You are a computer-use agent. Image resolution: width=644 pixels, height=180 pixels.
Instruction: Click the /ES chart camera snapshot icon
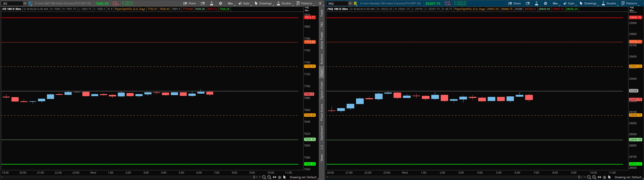click(203, 3)
